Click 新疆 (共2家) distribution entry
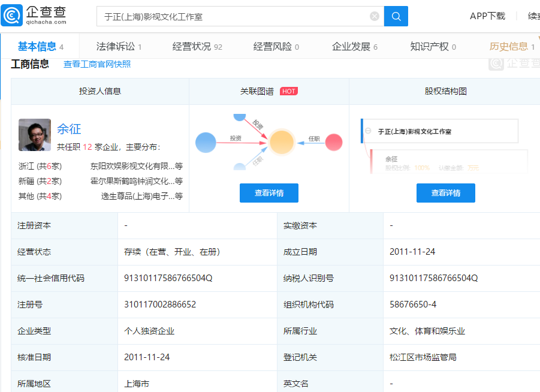Image resolution: width=540 pixels, height=392 pixels. (x=40, y=181)
